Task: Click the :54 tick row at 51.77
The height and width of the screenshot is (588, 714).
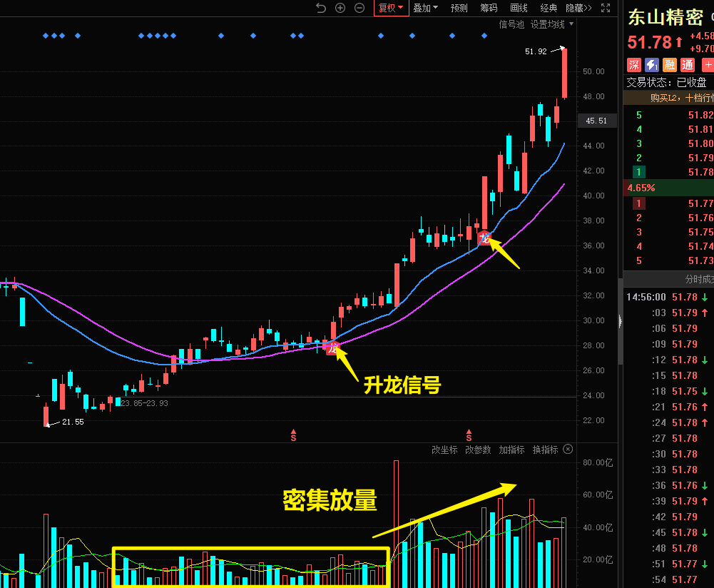Action: [668, 579]
